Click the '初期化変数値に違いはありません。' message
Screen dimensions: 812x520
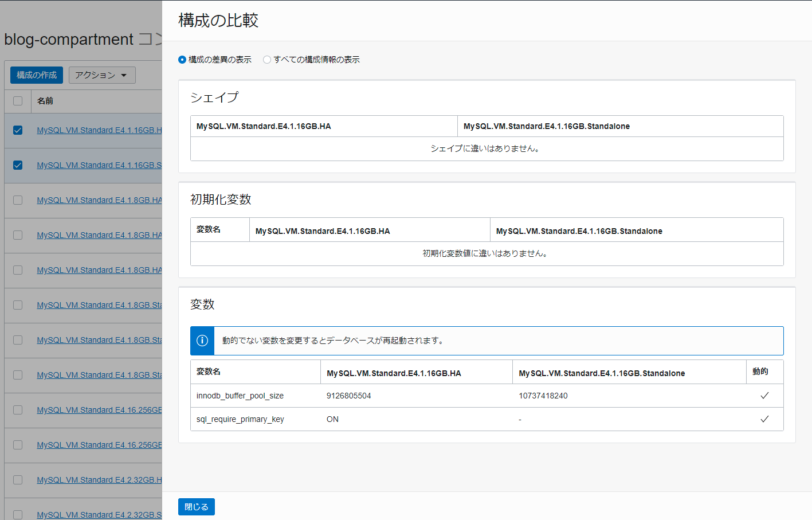pos(487,253)
